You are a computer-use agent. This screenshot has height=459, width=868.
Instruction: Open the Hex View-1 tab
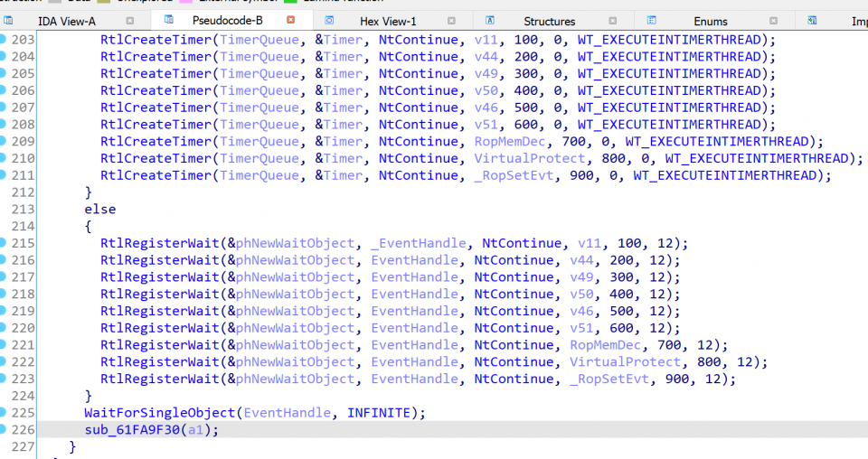388,22
